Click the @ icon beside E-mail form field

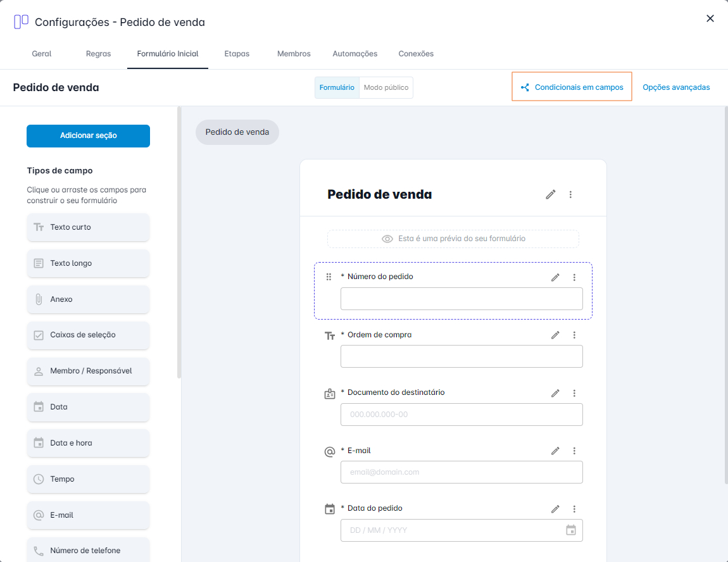tap(330, 451)
